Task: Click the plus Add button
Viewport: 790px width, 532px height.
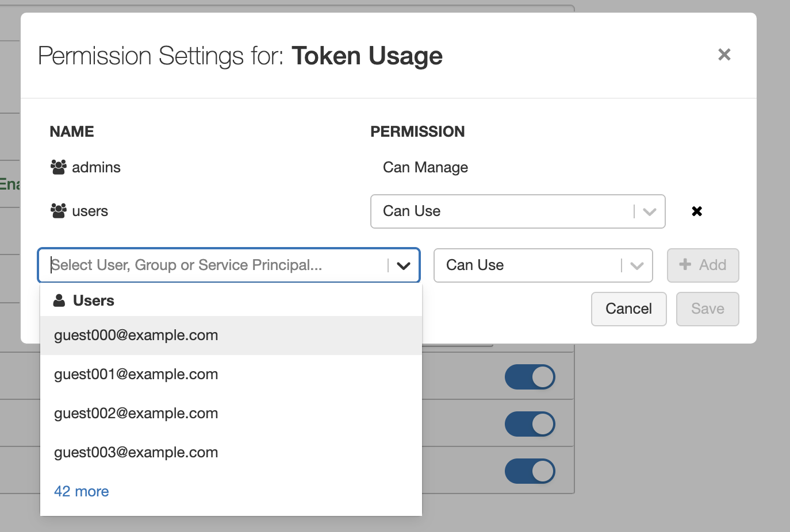Action: click(703, 265)
